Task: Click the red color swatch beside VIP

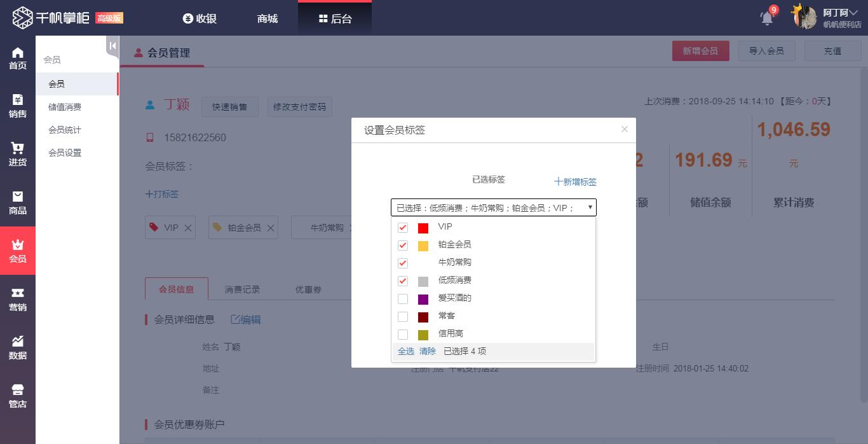Action: click(423, 226)
